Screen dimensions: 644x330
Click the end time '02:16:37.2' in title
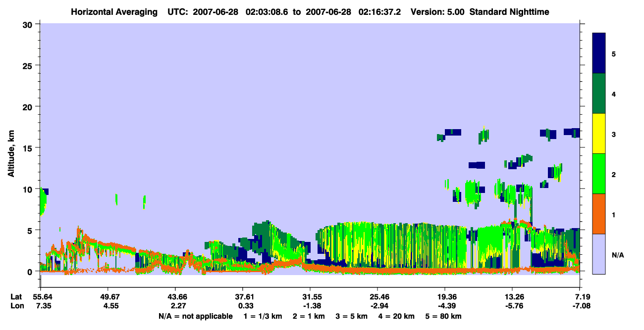coord(379,11)
